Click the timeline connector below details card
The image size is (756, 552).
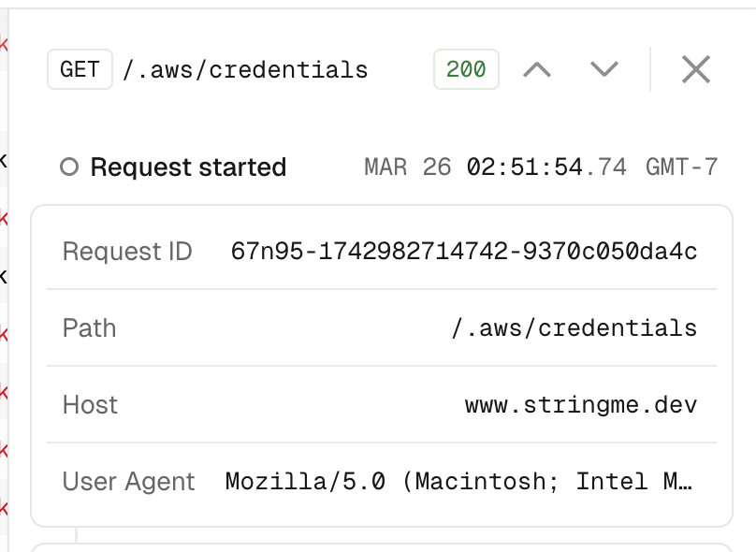click(x=76, y=534)
